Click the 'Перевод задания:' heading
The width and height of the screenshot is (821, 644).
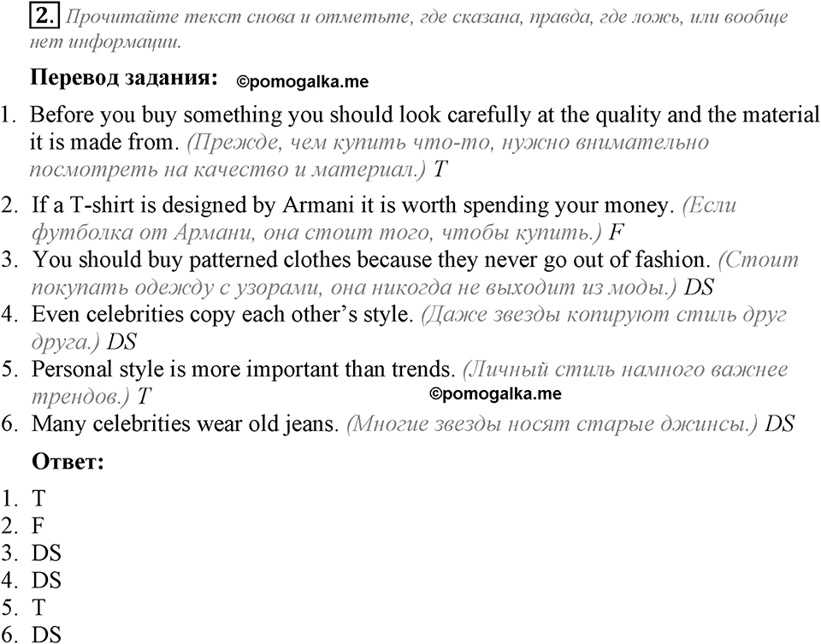pyautogui.click(x=124, y=78)
